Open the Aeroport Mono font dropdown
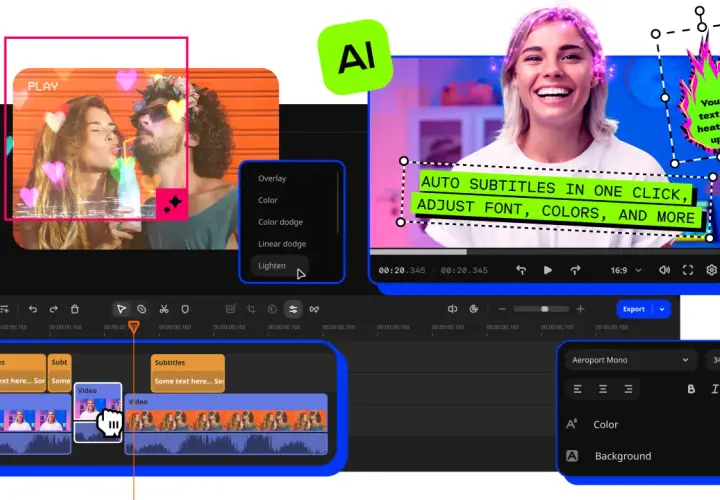The width and height of the screenshot is (720, 500). tap(630, 360)
